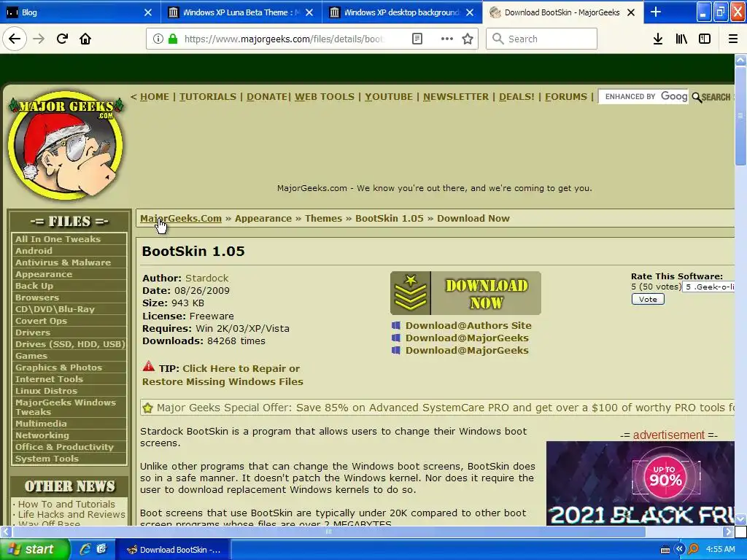Focus the address bar URL field
The height and width of the screenshot is (560, 747).
pos(284,39)
